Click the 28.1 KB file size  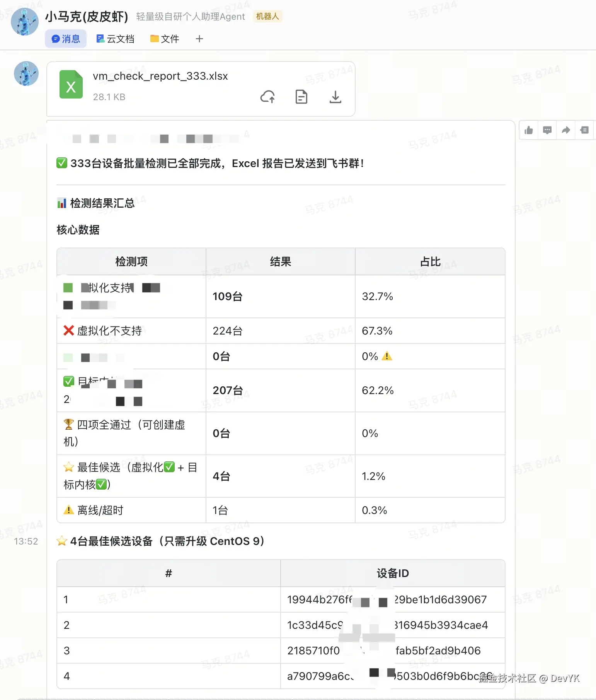[109, 97]
